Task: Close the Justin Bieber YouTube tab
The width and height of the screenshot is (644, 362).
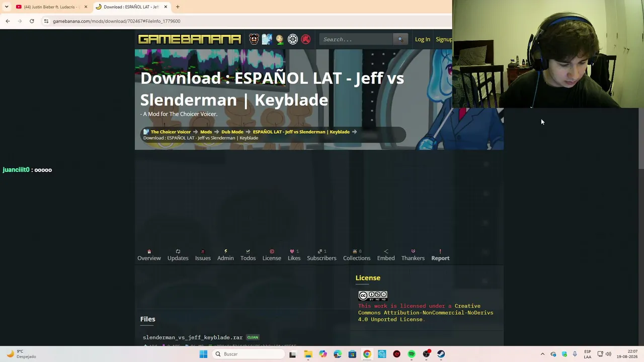Action: (86, 7)
